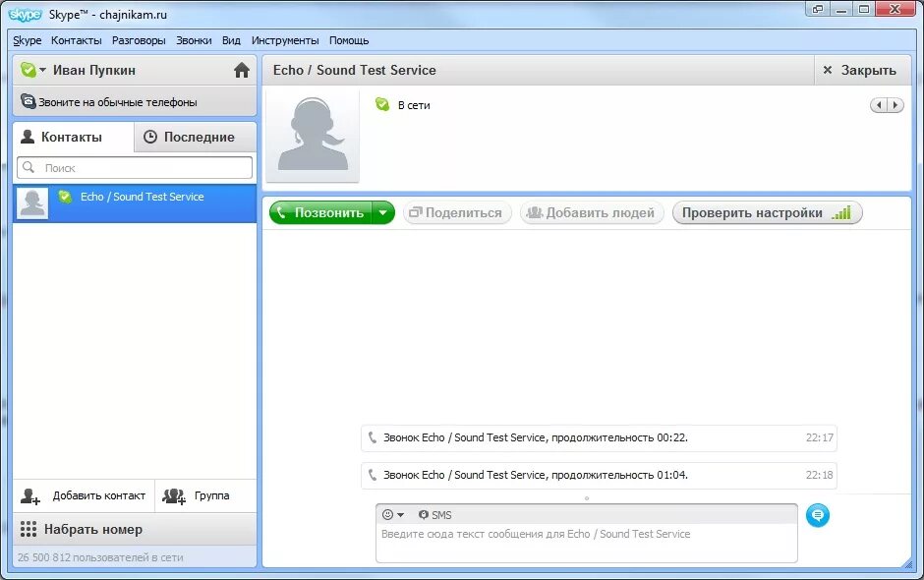The width and height of the screenshot is (924, 580).
Task: Click the splitter dot above message box
Action: tap(586, 498)
